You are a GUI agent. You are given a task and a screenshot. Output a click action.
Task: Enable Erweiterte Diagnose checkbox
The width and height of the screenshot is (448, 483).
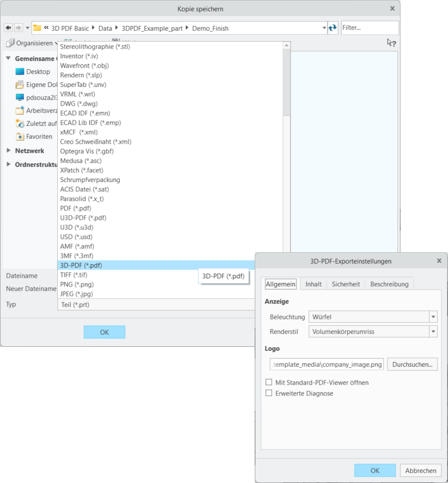(269, 393)
